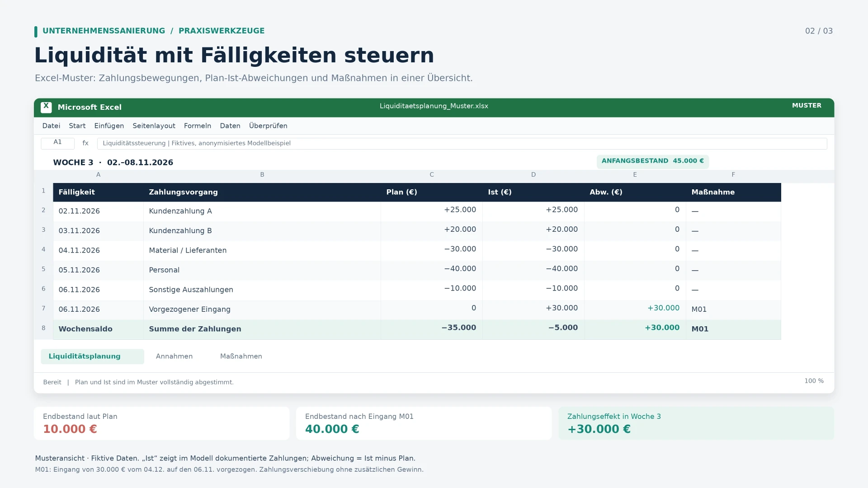Switch to the Liquiditätsplanung sheet tab

coord(92,357)
